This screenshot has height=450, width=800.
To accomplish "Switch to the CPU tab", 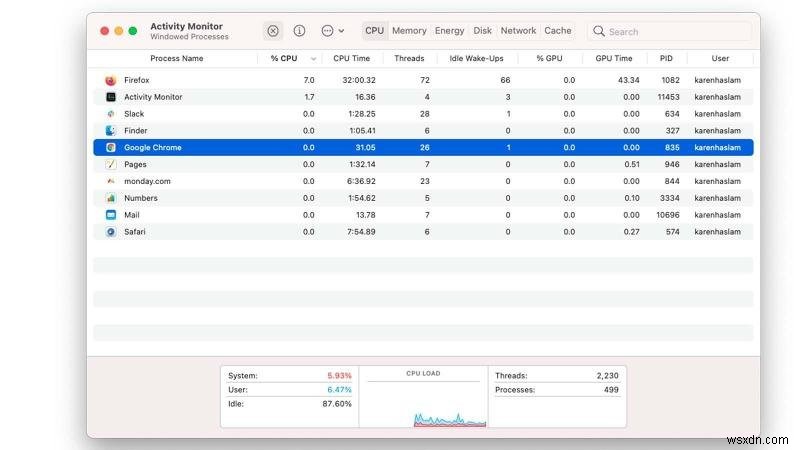I will click(x=374, y=31).
